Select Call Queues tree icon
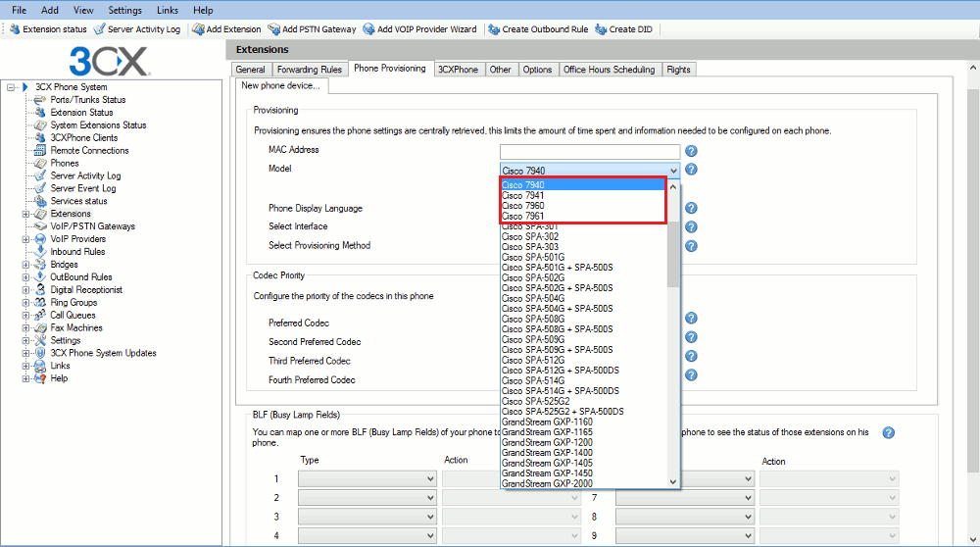Screen dimensions: 980x547 click(40, 315)
